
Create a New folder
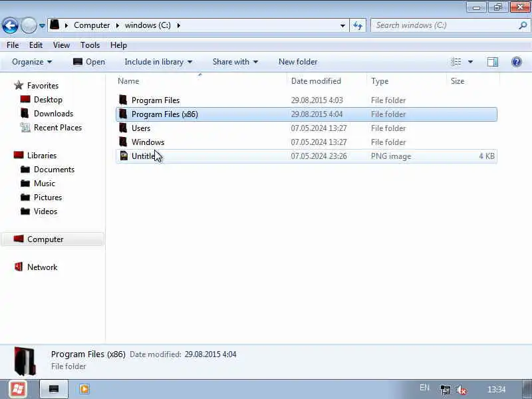(298, 62)
